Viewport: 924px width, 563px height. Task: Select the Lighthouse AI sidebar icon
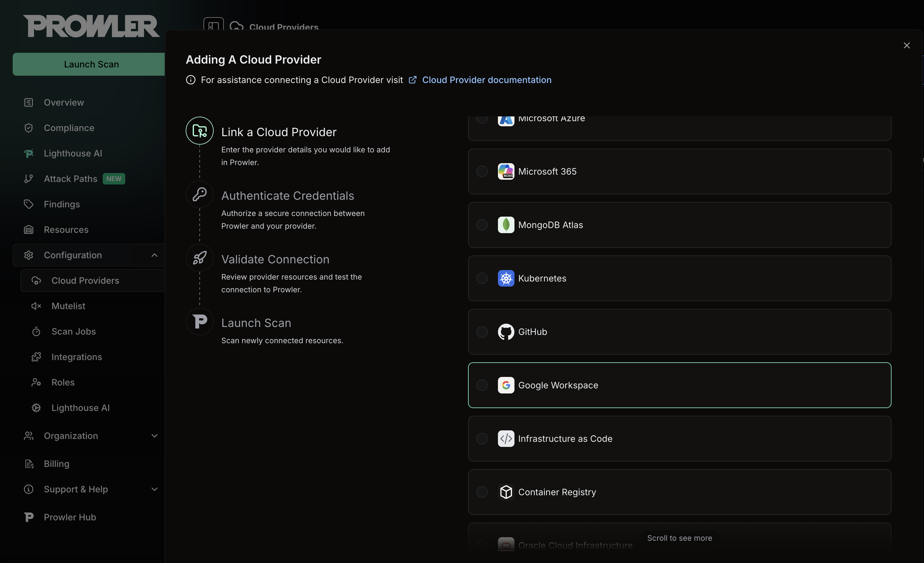29,153
